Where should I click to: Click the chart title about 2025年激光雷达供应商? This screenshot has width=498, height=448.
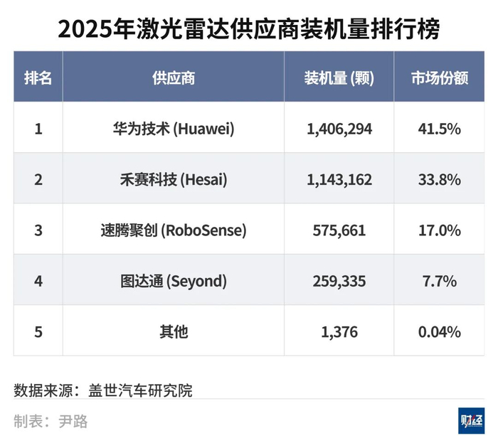[x=248, y=30]
